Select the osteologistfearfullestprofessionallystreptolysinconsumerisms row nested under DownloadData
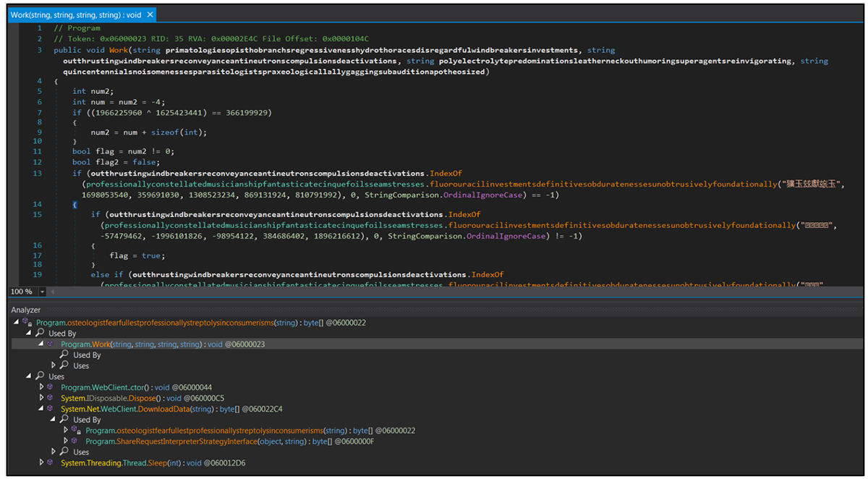The image size is (868, 479). (250, 431)
